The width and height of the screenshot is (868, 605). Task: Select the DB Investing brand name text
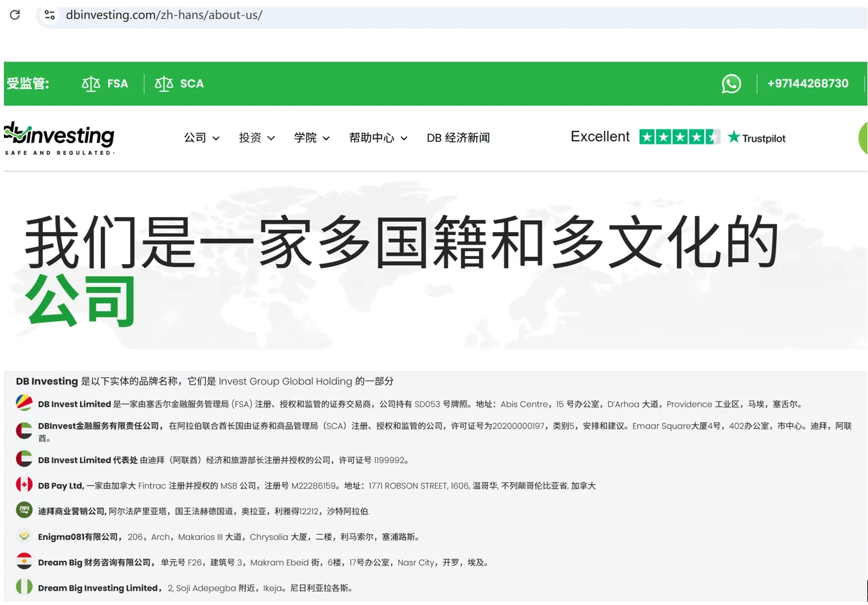[x=47, y=381]
